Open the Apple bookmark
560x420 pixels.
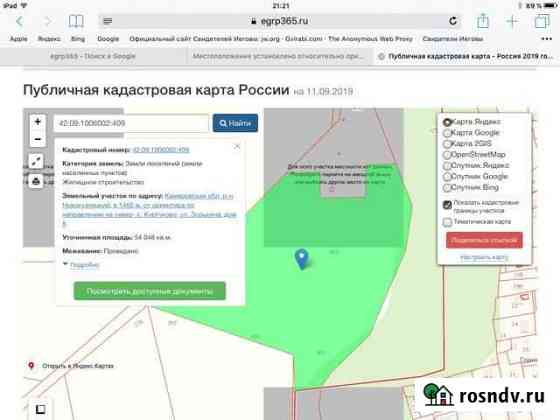pos(19,39)
